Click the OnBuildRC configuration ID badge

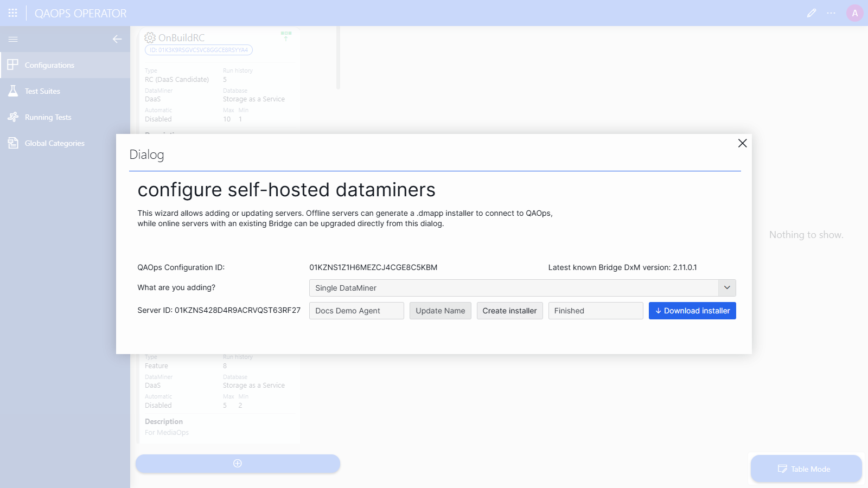[199, 50]
